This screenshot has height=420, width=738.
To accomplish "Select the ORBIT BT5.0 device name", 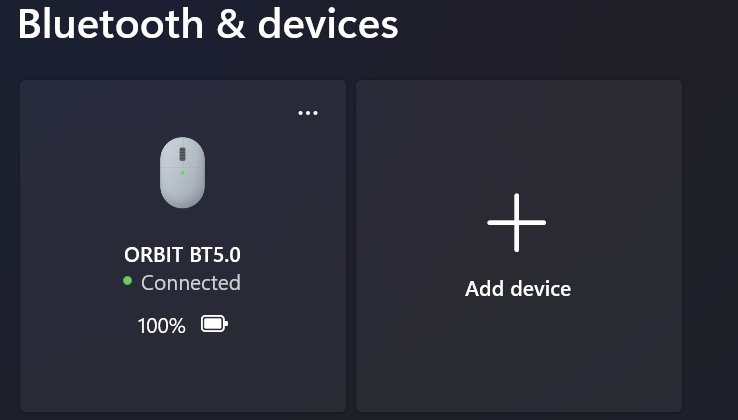I will pos(183,255).
